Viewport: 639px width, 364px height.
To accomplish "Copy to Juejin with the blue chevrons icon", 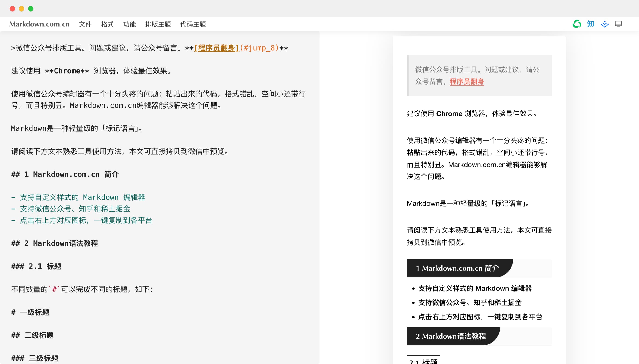I will (605, 24).
